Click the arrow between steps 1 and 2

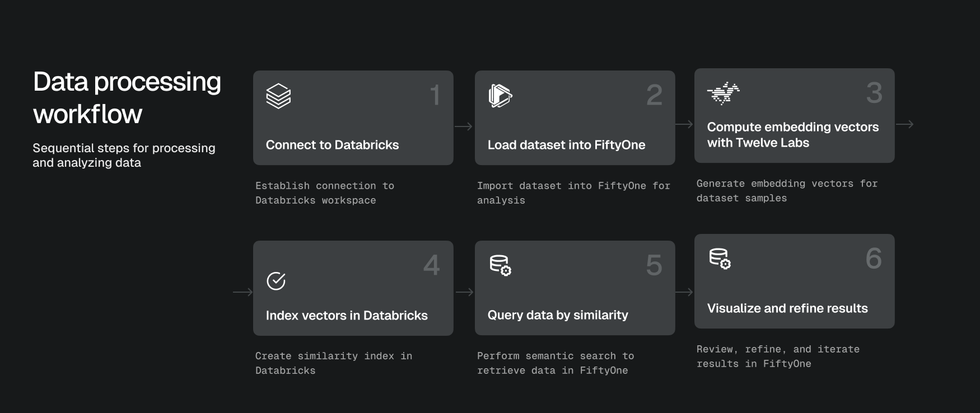coord(464,127)
